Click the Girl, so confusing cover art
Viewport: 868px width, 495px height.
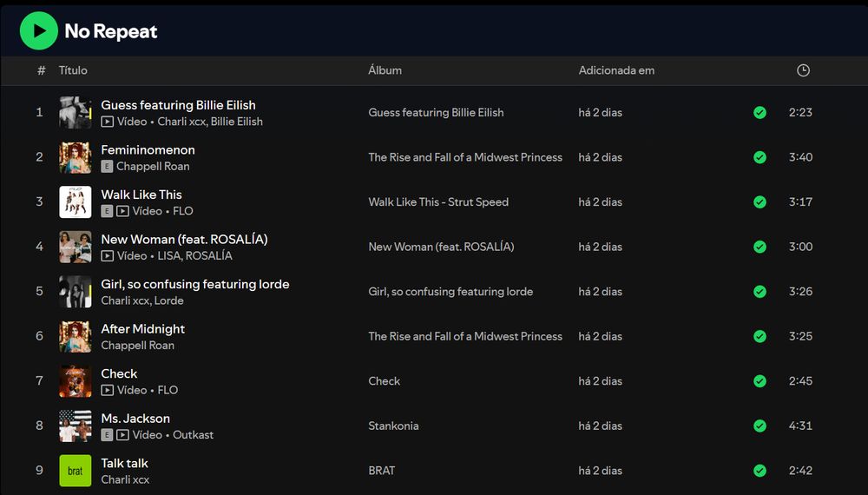(76, 291)
